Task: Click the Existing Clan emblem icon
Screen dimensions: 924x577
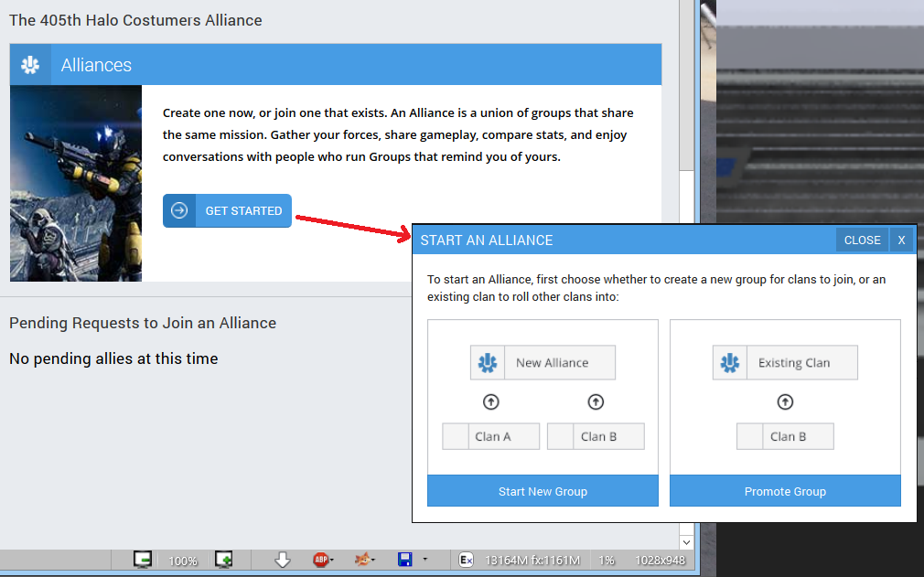Action: (x=729, y=363)
